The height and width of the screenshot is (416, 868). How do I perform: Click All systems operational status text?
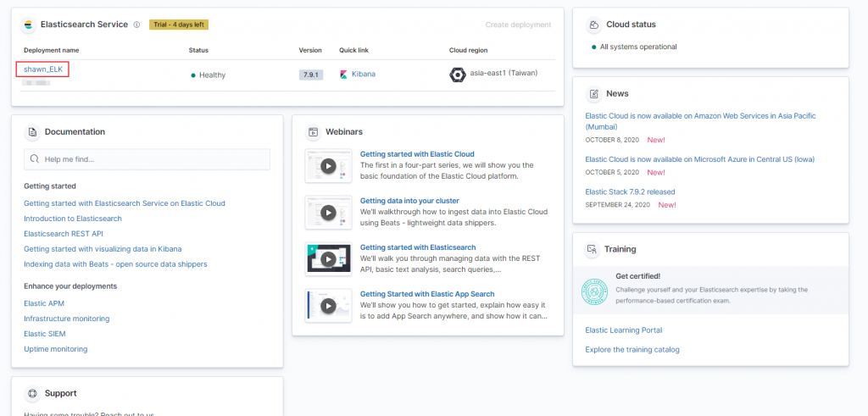click(x=638, y=47)
